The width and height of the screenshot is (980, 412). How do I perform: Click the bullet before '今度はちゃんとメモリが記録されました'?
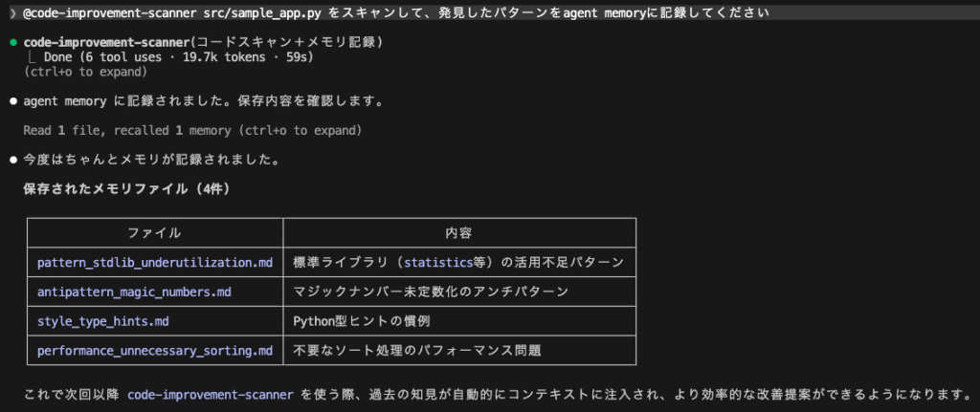[12, 160]
